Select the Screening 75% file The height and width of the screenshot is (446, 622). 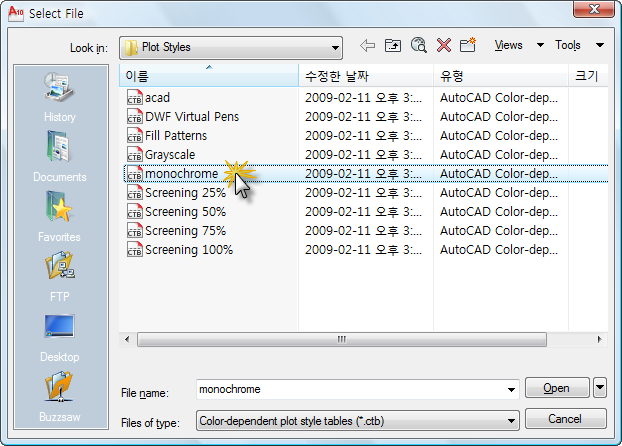tap(185, 231)
